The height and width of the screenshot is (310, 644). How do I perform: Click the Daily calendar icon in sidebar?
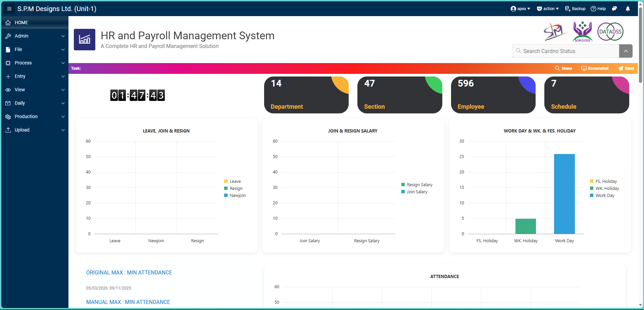tap(8, 103)
